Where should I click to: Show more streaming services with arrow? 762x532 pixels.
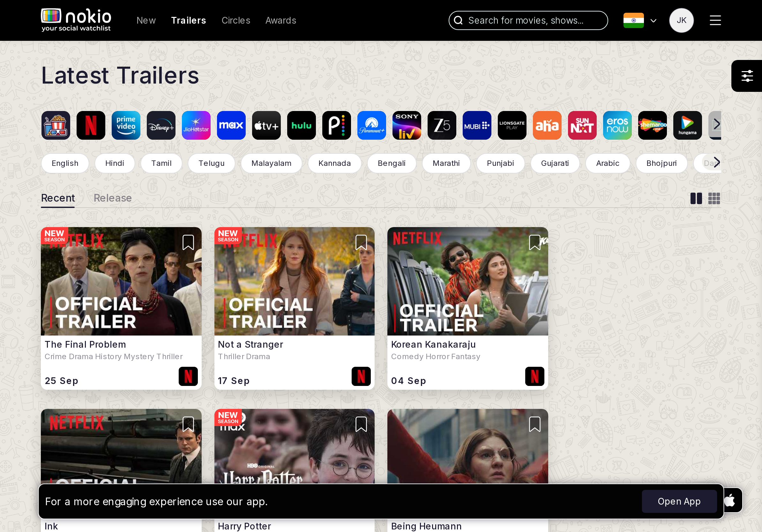click(x=717, y=124)
